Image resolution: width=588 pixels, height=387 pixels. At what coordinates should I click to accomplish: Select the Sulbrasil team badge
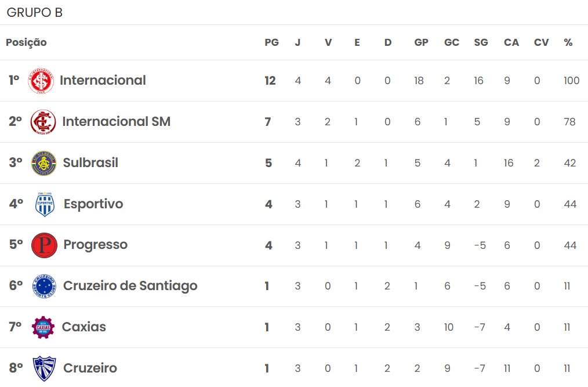(x=44, y=163)
